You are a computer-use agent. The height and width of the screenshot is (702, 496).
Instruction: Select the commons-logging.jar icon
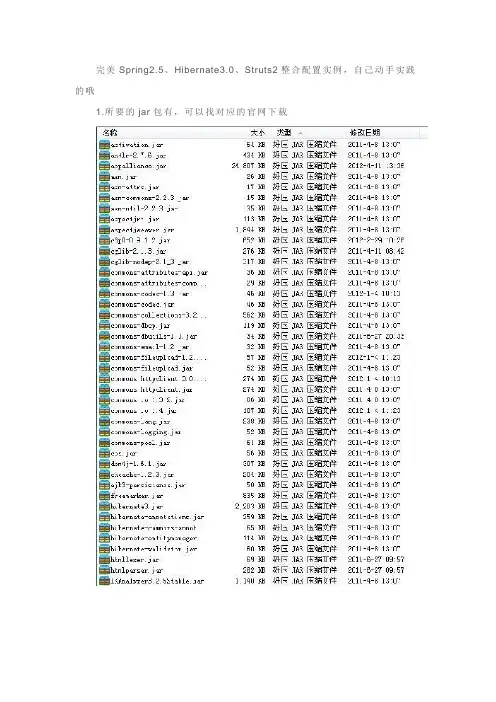(104, 432)
